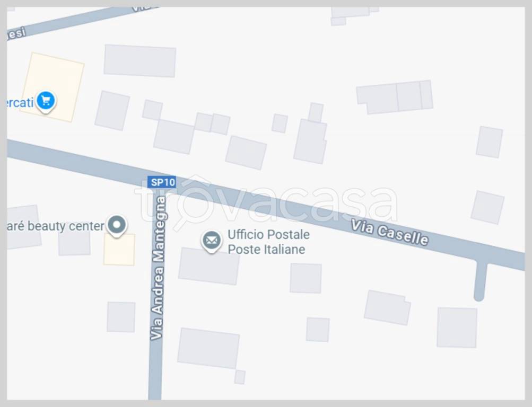Click the Via Caselle and Via Andrea Mantegna junction
The image size is (532, 407).
(159, 187)
